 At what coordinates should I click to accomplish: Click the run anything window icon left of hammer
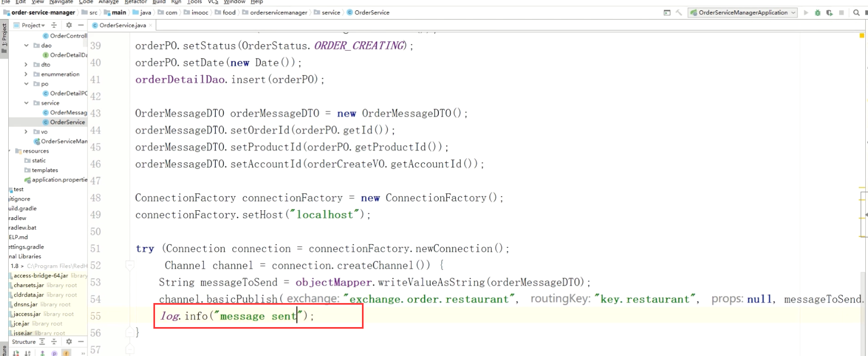[x=667, y=13]
